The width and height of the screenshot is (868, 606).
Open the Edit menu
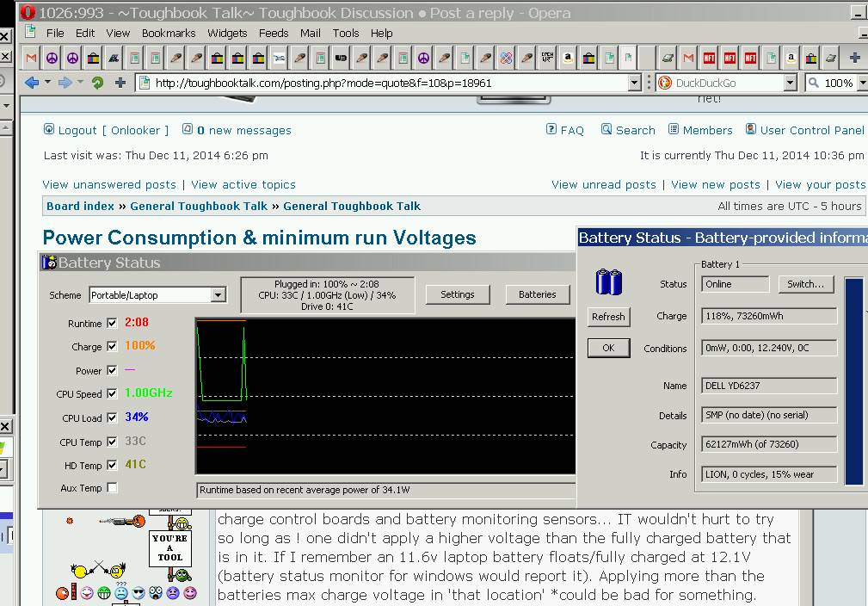tap(84, 34)
